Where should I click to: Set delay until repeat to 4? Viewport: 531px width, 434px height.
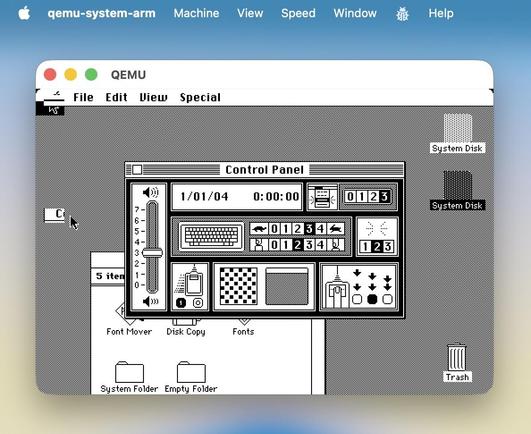(320, 245)
